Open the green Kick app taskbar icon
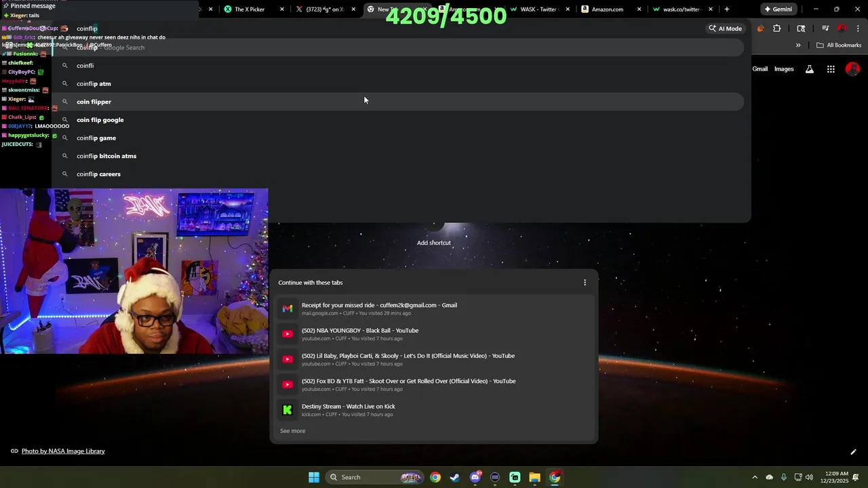Screen dimensions: 868x488 click(515, 477)
